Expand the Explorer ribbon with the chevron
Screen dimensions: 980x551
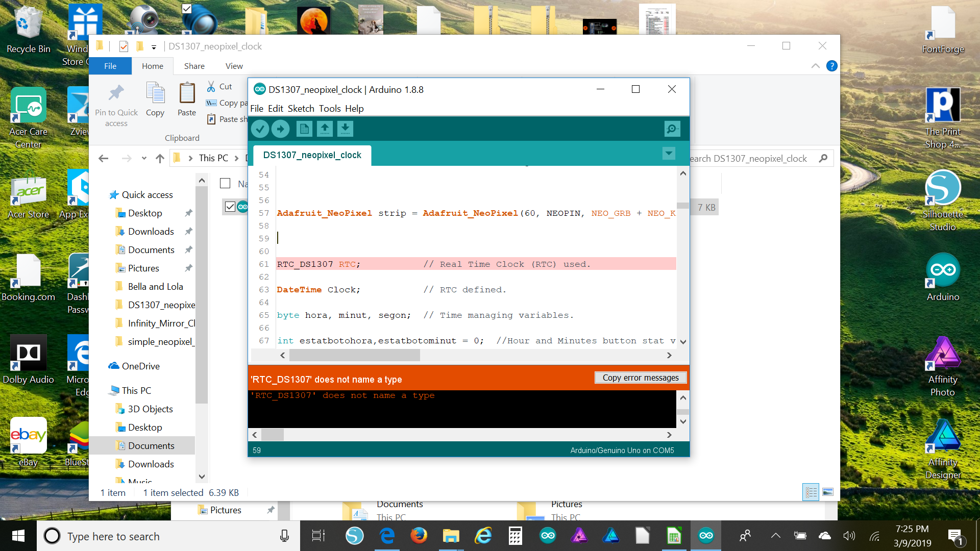[x=816, y=66]
